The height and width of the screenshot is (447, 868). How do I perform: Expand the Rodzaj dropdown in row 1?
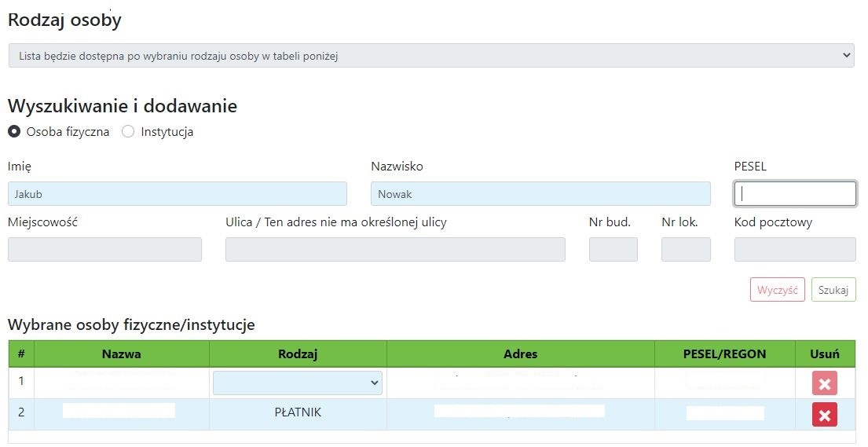click(x=297, y=383)
